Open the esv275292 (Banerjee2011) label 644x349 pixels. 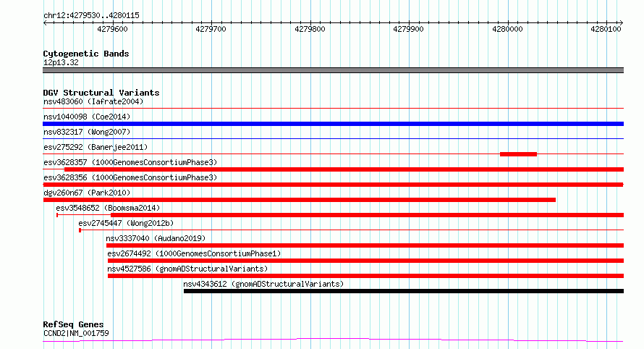(96, 147)
